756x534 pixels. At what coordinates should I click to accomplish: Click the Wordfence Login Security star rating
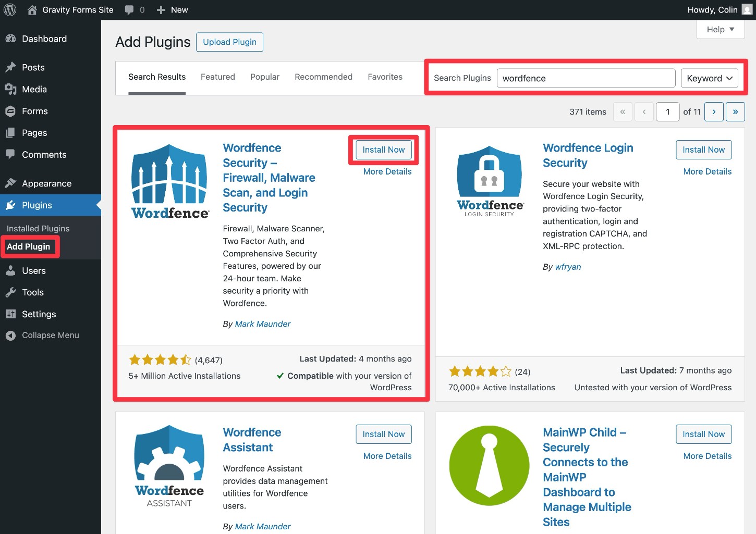[480, 371]
